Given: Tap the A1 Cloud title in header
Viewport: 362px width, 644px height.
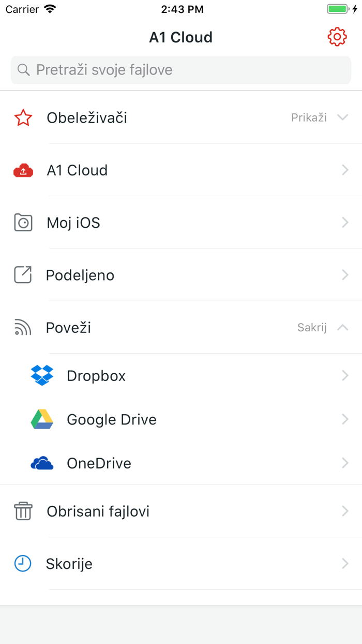Looking at the screenshot, I should click(181, 37).
